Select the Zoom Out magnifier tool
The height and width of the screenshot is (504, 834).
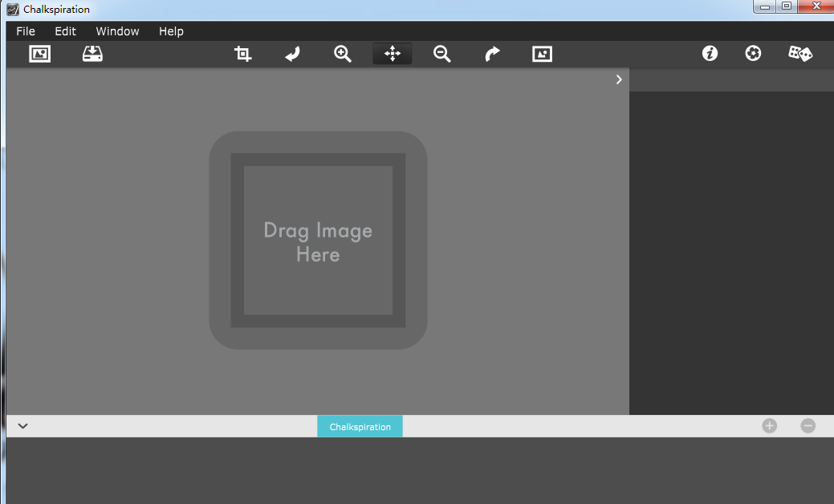coord(442,54)
